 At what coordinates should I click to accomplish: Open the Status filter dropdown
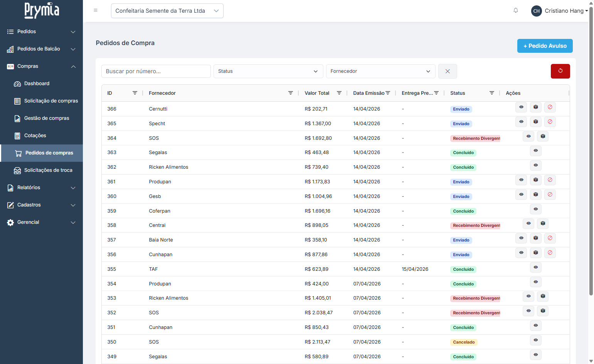(x=268, y=71)
